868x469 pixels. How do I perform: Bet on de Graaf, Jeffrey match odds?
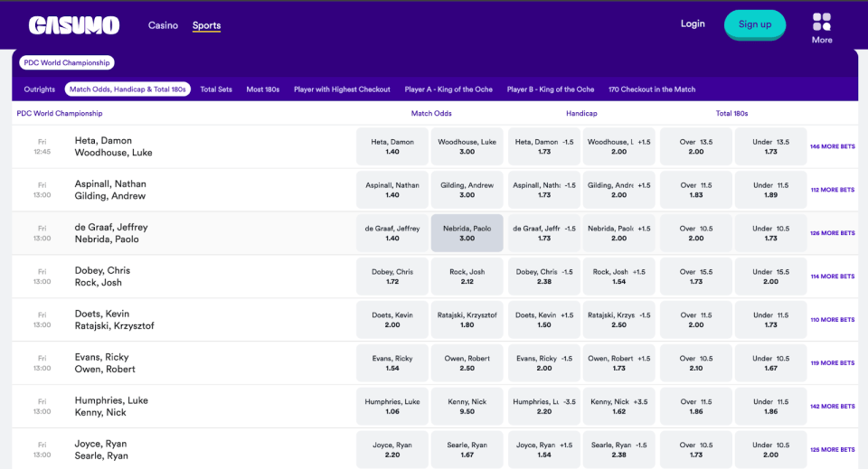point(392,233)
